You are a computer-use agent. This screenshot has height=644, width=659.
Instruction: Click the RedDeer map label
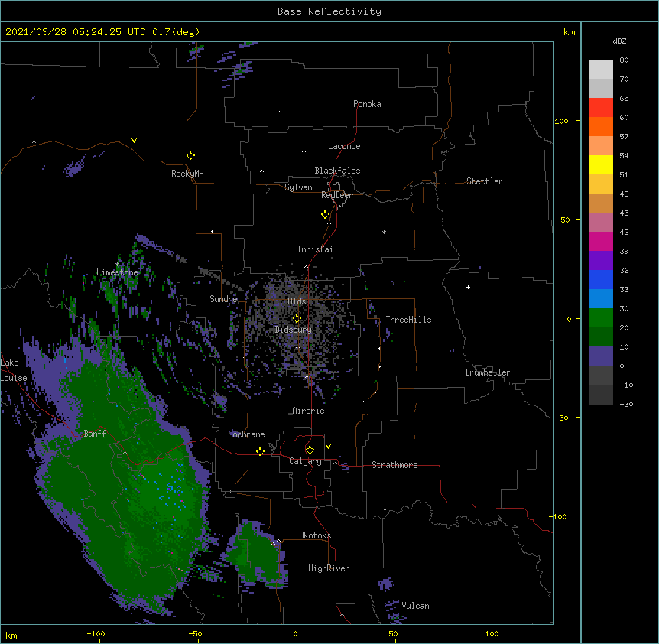coord(336,195)
